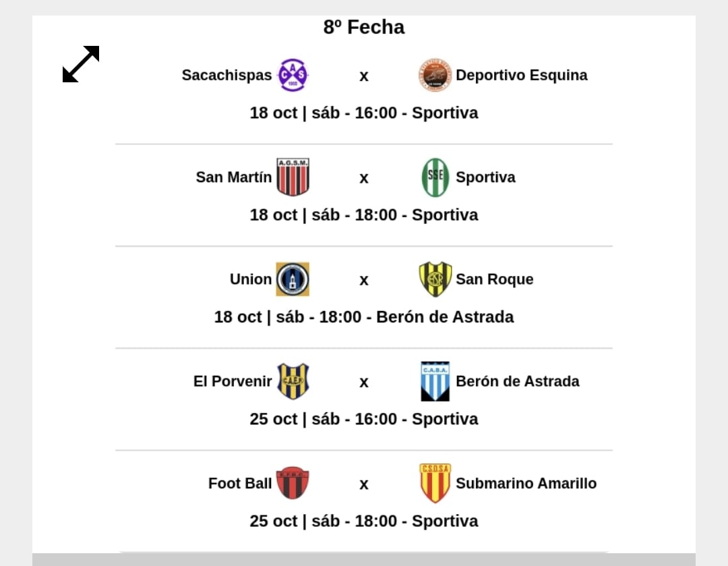
Task: Click the expand fullscreen arrow icon
Action: tap(81, 64)
